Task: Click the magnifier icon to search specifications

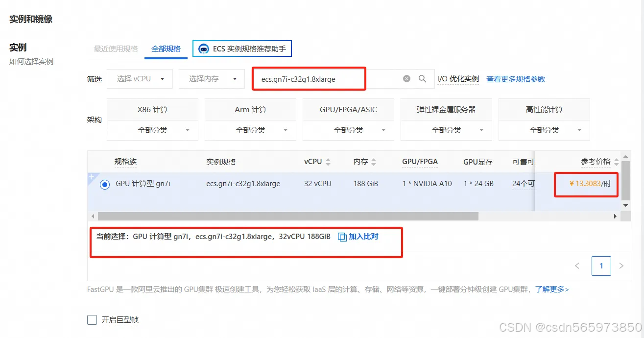Action: coord(423,78)
